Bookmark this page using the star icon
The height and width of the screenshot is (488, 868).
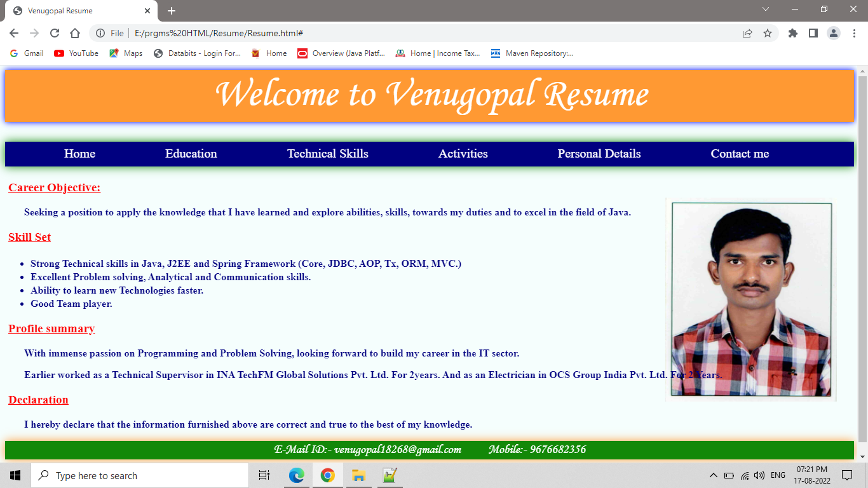click(x=769, y=33)
